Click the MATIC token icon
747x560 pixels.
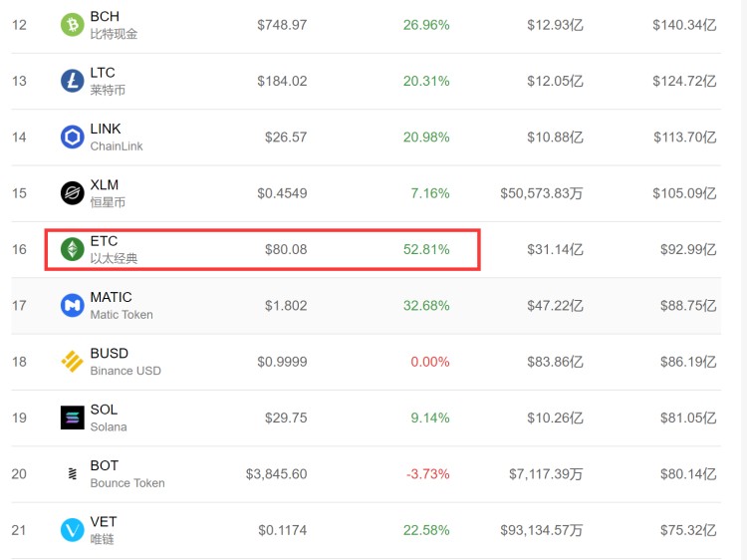73,306
